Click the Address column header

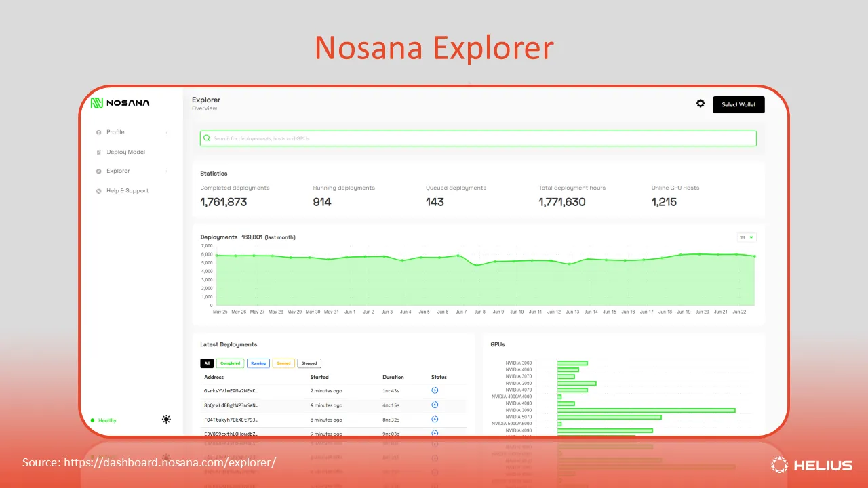(214, 377)
